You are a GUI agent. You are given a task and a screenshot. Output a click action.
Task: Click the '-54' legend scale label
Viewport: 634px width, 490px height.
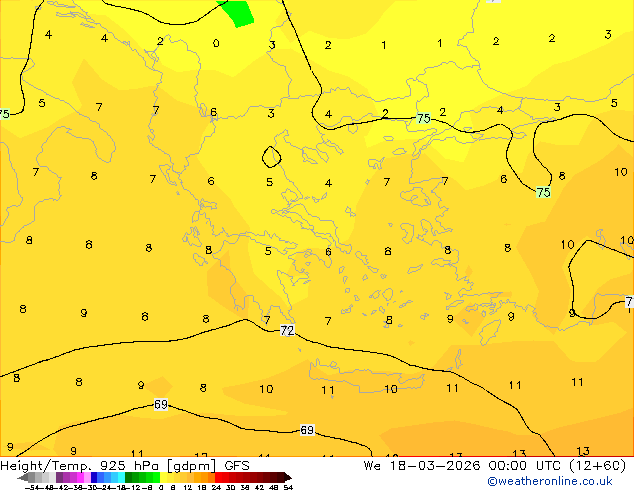(32, 487)
